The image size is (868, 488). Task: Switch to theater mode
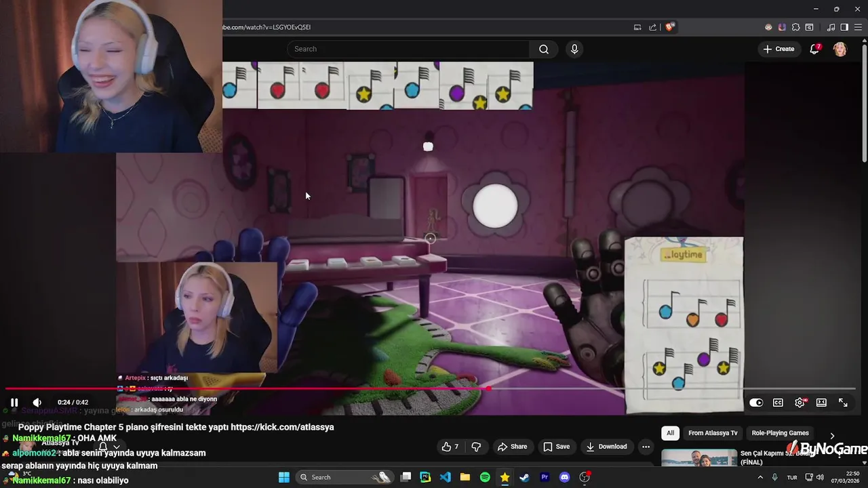(x=821, y=403)
